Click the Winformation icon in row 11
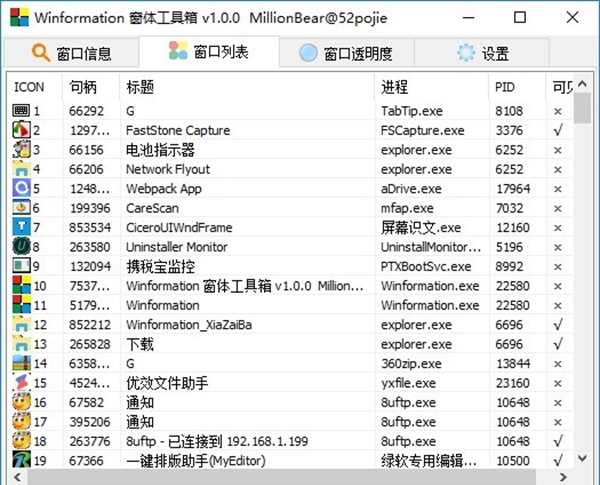 21,305
